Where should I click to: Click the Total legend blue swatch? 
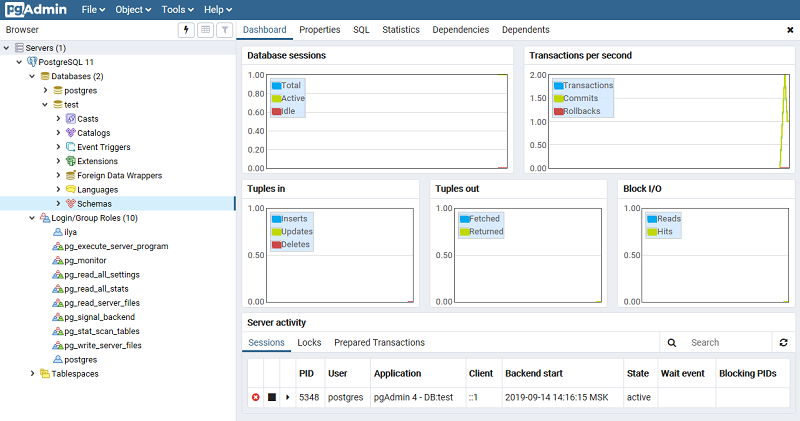(x=277, y=86)
